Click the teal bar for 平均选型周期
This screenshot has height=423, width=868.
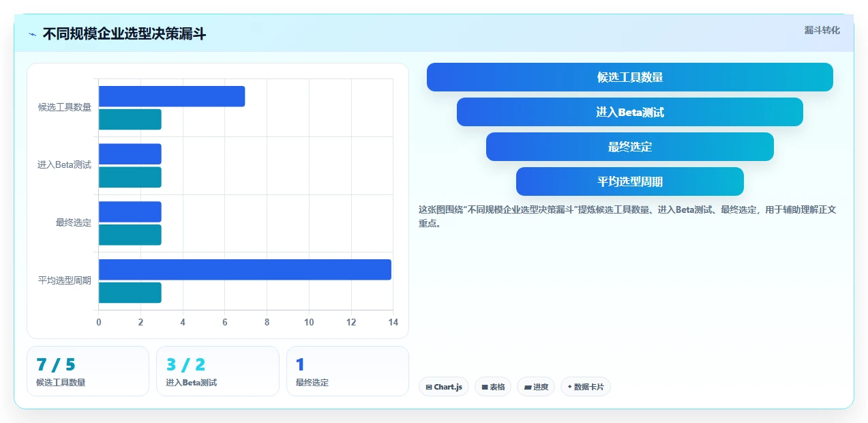[x=130, y=293]
